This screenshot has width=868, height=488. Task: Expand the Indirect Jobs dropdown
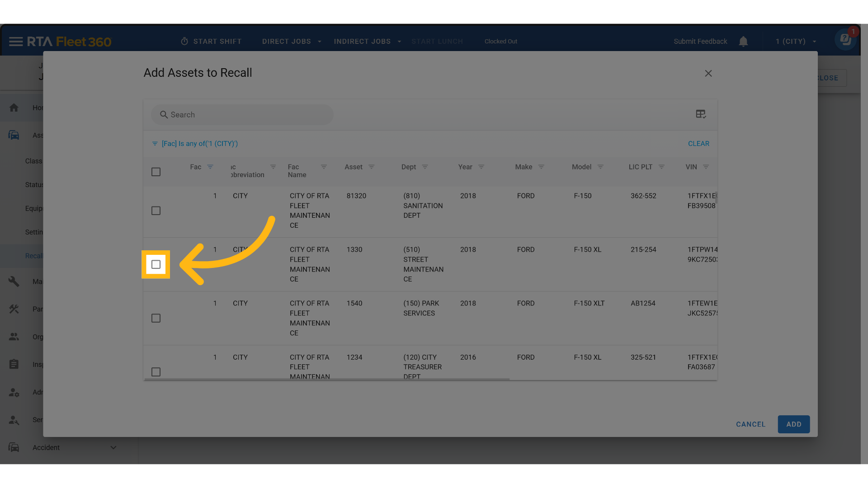pos(367,42)
